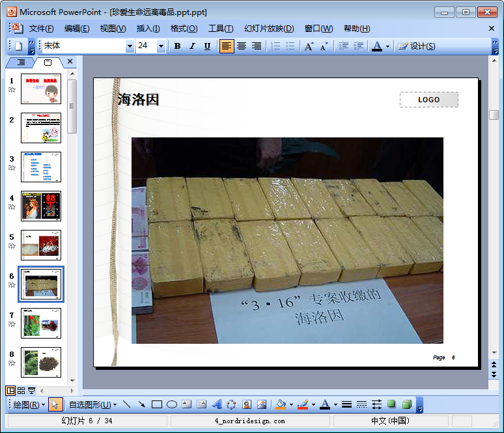Open 视图(V) menu
This screenshot has width=504, height=433.
pos(113,29)
